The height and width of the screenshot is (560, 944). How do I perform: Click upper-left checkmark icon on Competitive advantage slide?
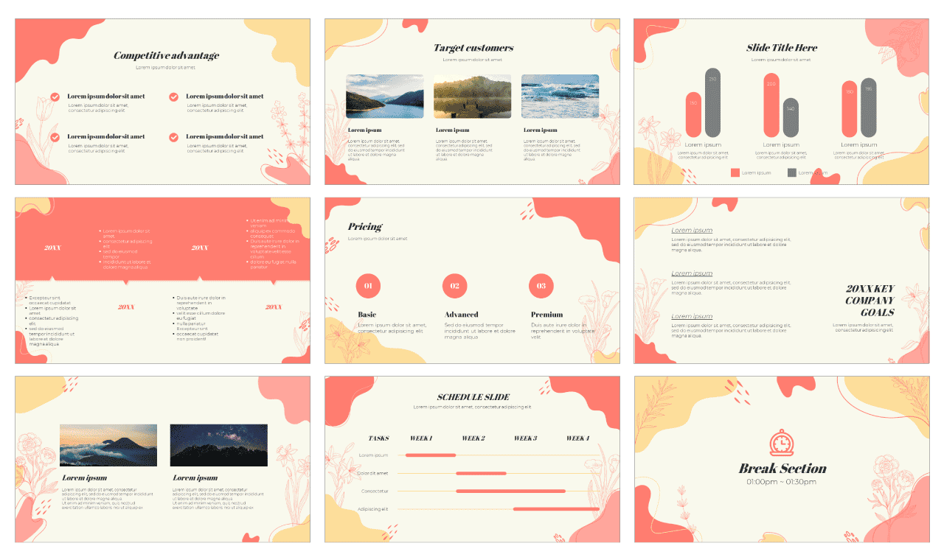[x=55, y=97]
